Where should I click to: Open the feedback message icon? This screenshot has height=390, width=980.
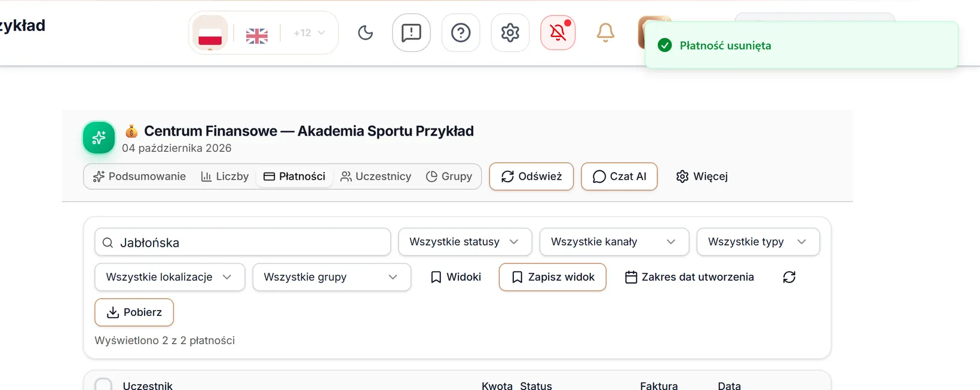(x=411, y=33)
